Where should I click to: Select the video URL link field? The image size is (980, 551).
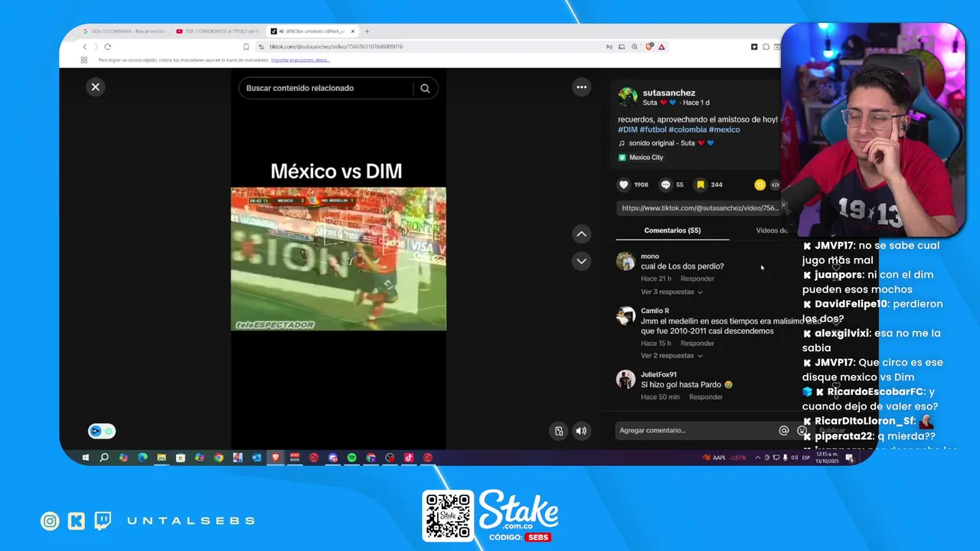click(x=699, y=208)
